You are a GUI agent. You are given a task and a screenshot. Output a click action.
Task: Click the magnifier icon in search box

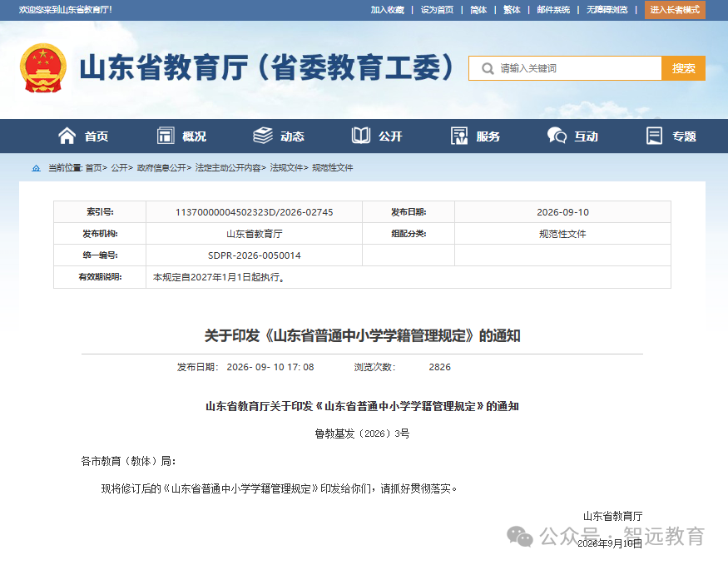point(488,69)
